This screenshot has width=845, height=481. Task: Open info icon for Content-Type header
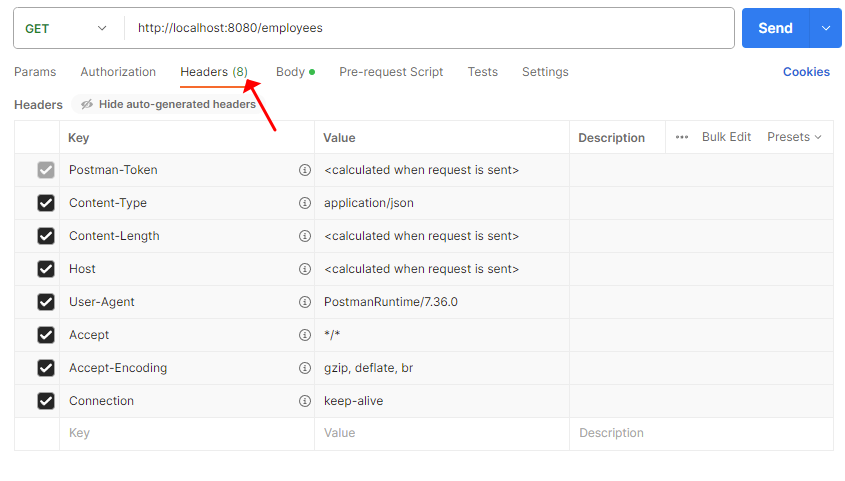pyautogui.click(x=304, y=203)
